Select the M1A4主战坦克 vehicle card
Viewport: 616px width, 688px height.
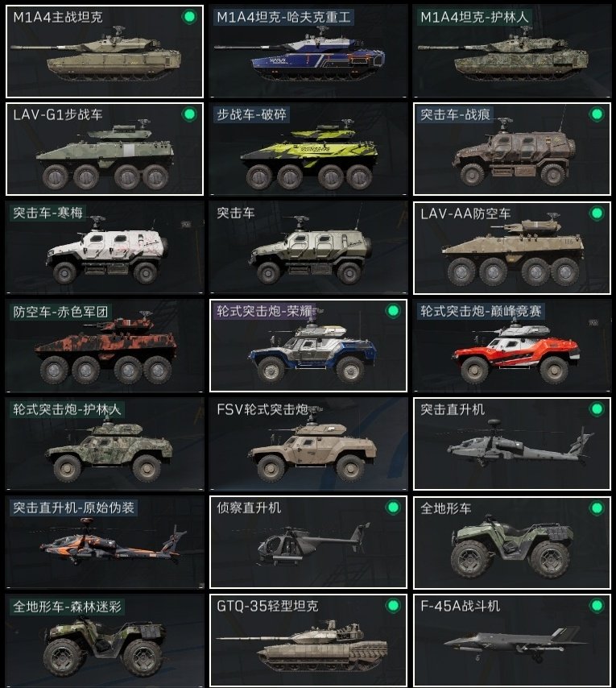pyautogui.click(x=105, y=52)
